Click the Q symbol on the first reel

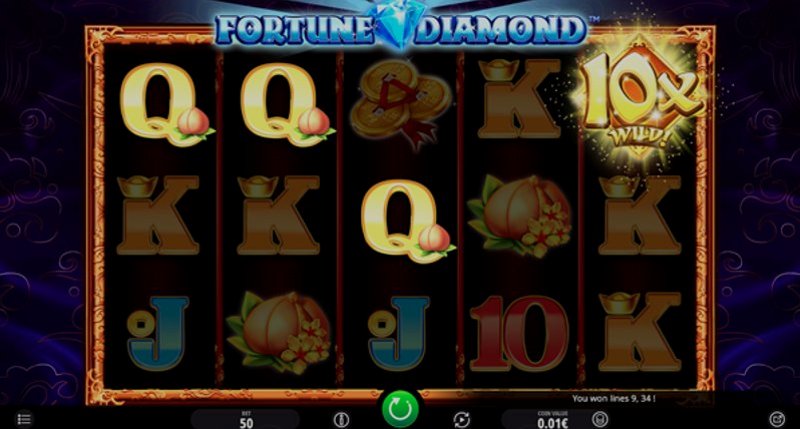[164, 105]
